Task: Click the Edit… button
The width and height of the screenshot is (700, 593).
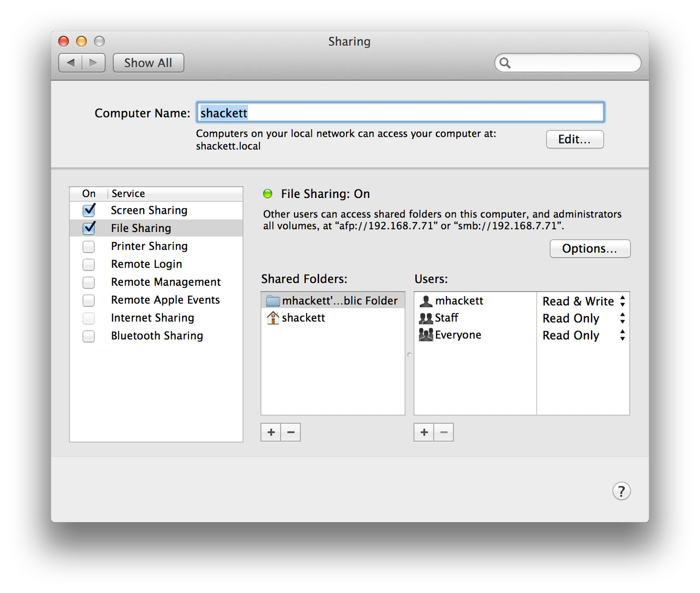Action: coord(575,139)
